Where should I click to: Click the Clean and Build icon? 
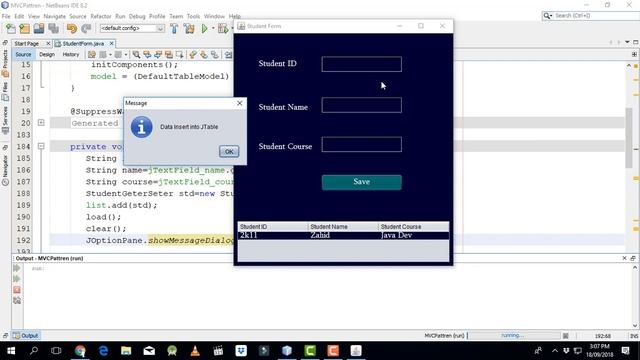point(189,28)
